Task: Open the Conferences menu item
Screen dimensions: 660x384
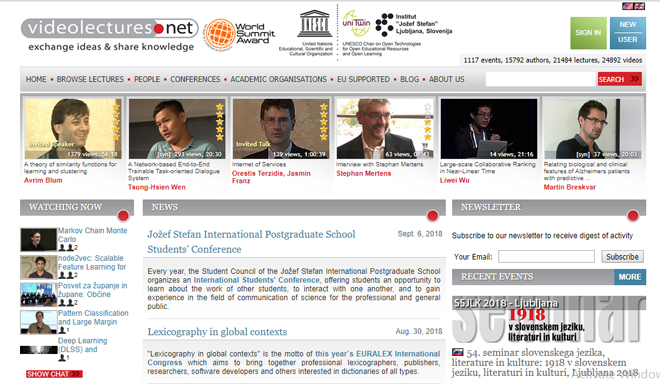Action: click(195, 79)
